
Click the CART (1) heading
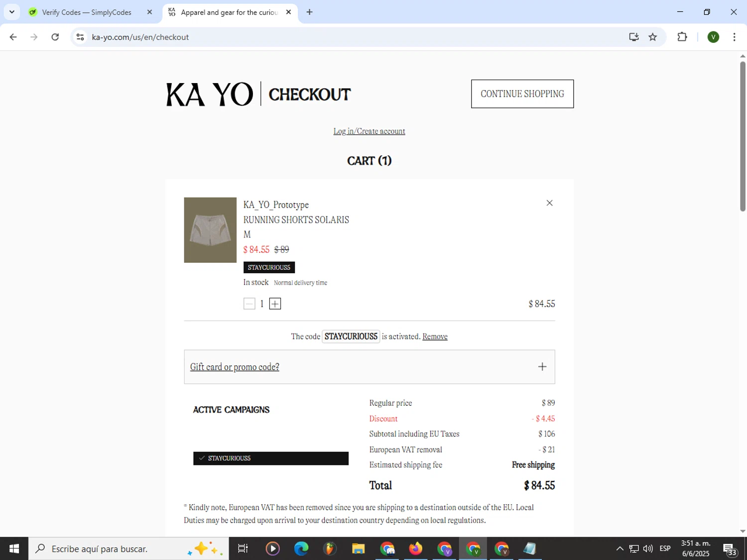click(369, 161)
